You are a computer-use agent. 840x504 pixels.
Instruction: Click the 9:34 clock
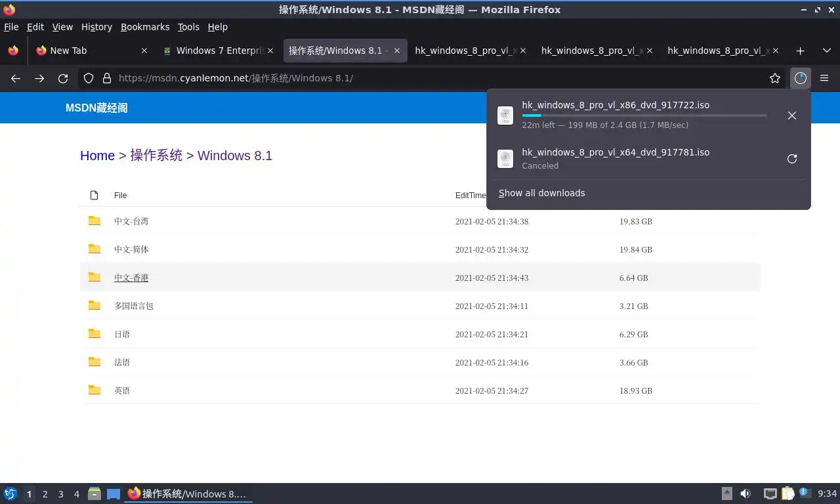(828, 493)
